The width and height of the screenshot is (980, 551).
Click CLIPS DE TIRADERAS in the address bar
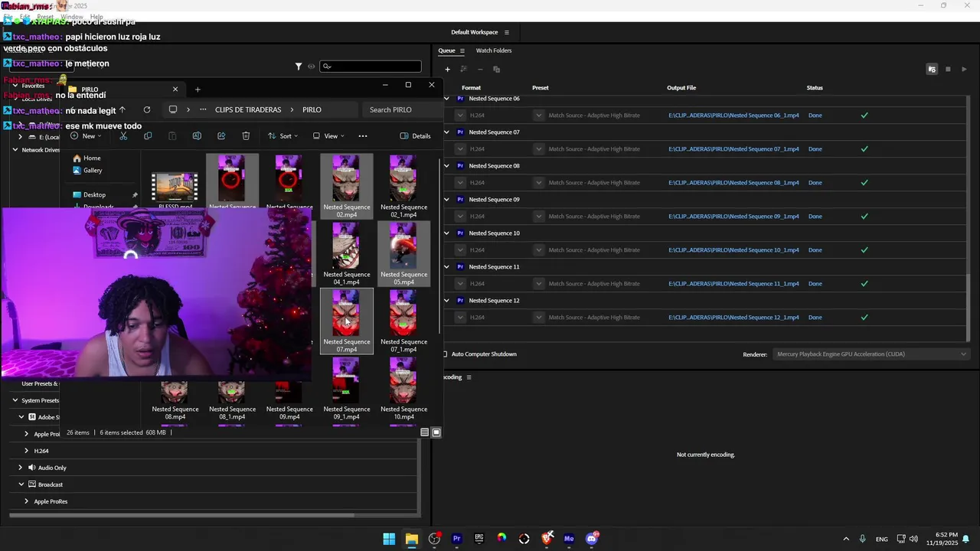point(248,109)
